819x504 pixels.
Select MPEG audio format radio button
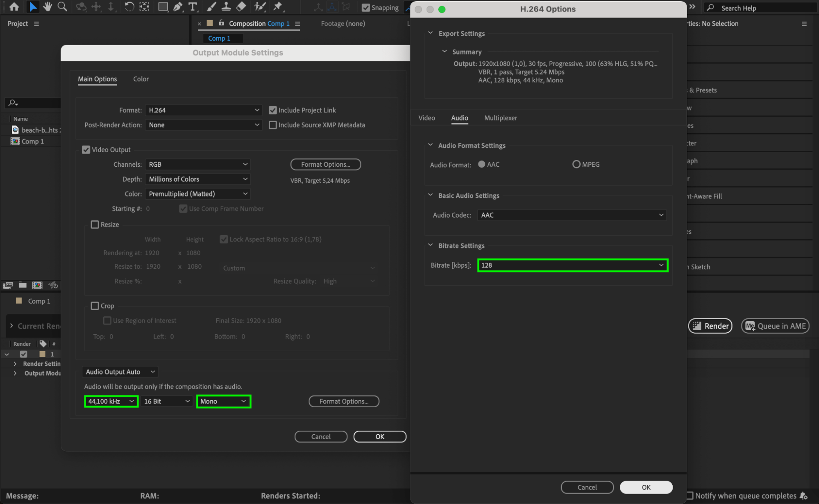click(576, 164)
